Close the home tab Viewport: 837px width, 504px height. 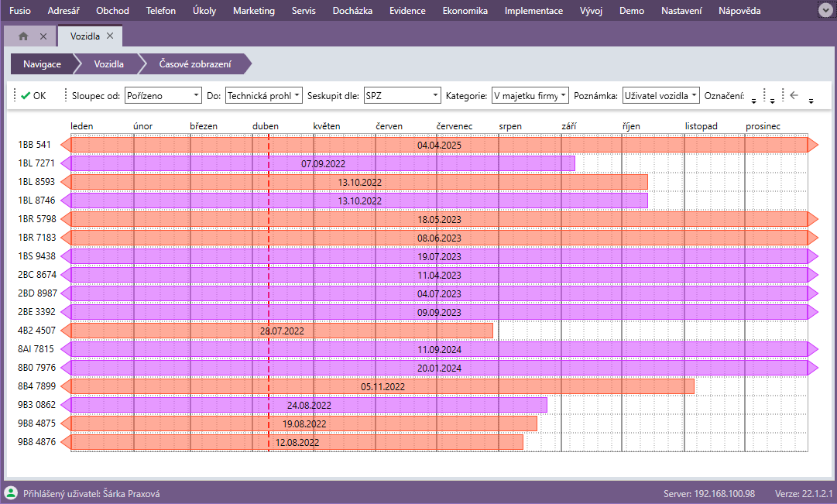(43, 36)
